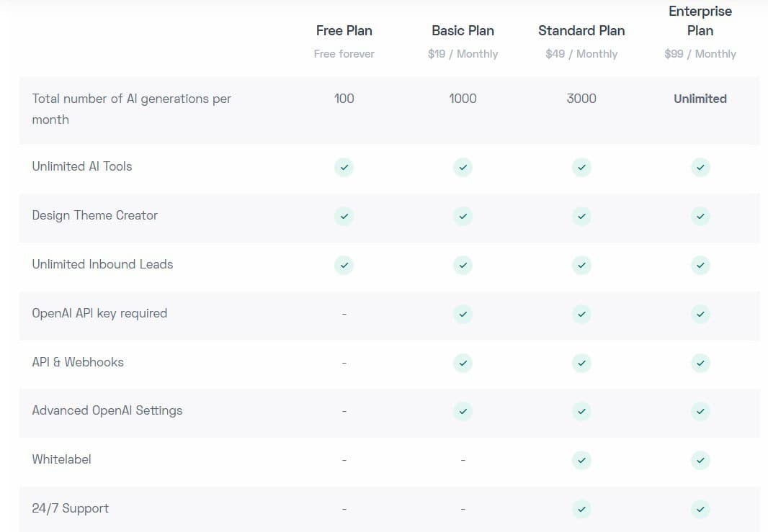Screen dimensions: 768x532
Task: Click Basic Plan OpenAI API key checkmark
Action: 463,314
